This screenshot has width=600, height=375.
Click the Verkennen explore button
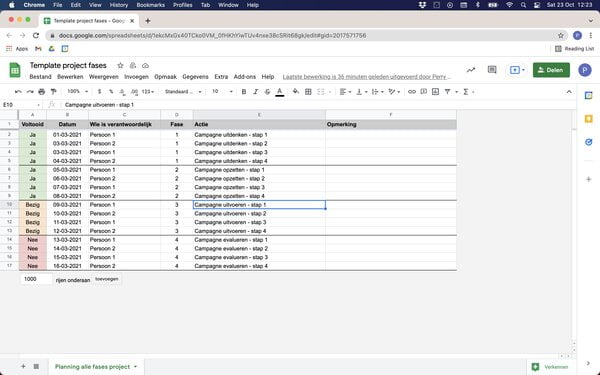[x=550, y=367]
